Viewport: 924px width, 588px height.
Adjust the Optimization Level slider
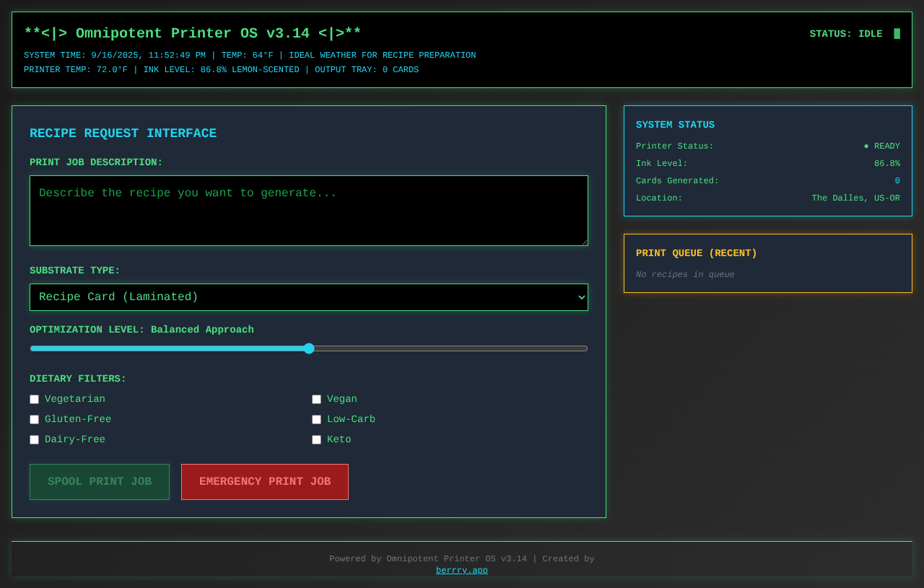309,348
